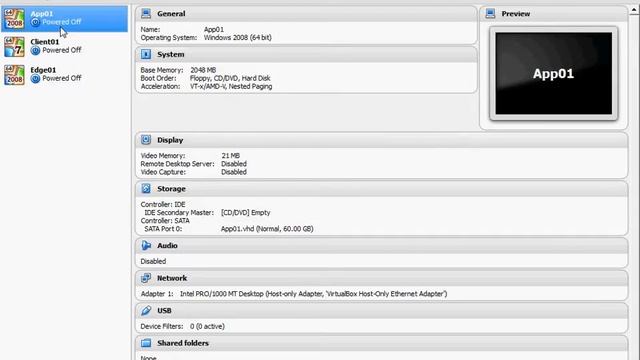Click the App01 Windows 2008 OS icon
Viewport: 640px width, 360px height.
pyautogui.click(x=14, y=18)
